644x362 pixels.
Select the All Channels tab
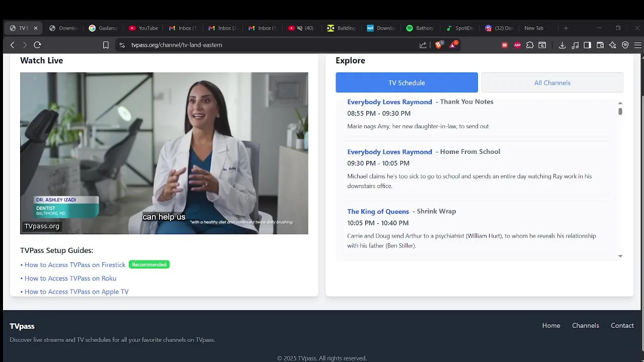[x=552, y=82]
